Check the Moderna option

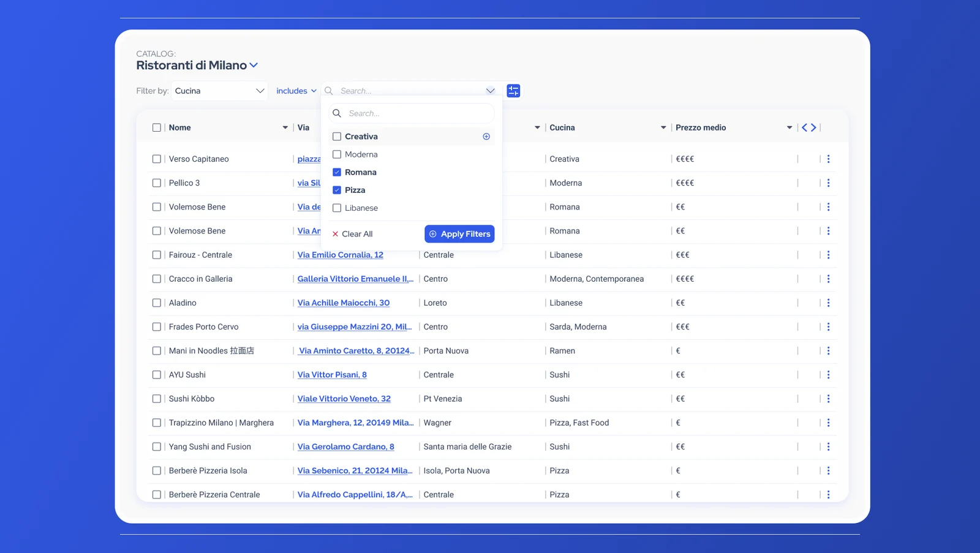[x=337, y=154]
